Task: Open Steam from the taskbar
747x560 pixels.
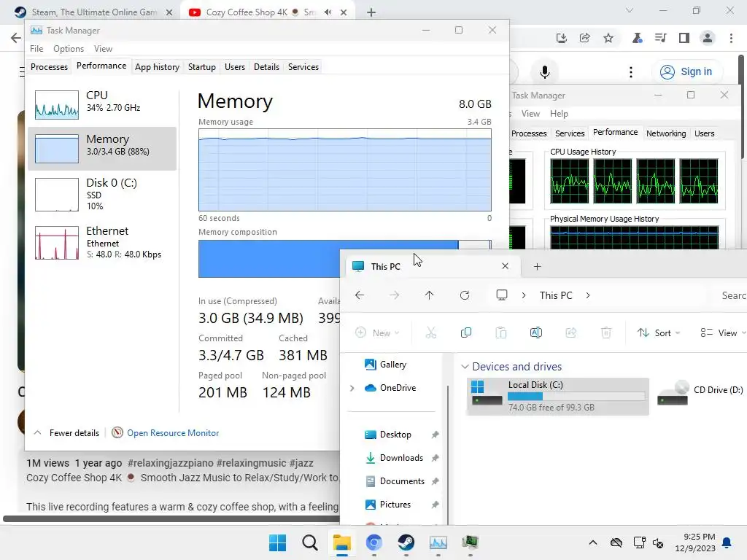Action: pyautogui.click(x=406, y=542)
